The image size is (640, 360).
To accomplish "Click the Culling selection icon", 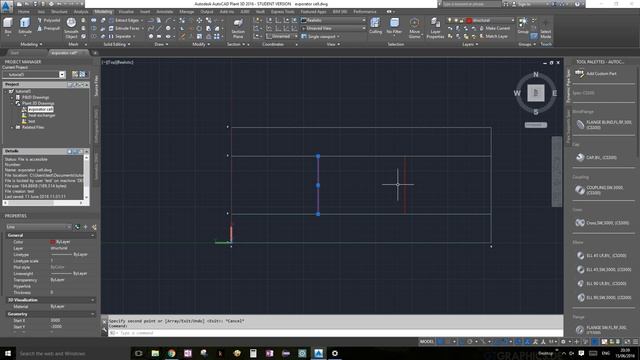I will (x=375, y=26).
